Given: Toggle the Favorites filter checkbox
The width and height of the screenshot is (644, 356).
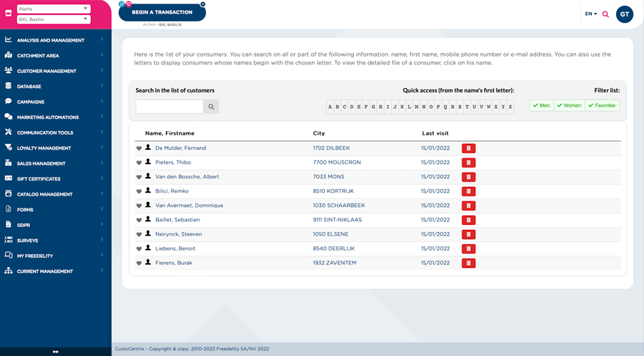Looking at the screenshot, I should click(x=602, y=106).
